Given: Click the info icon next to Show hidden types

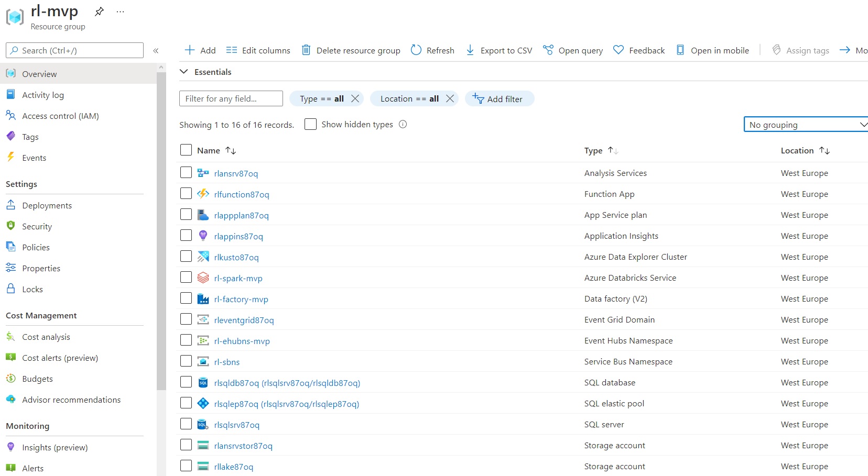Looking at the screenshot, I should [403, 124].
